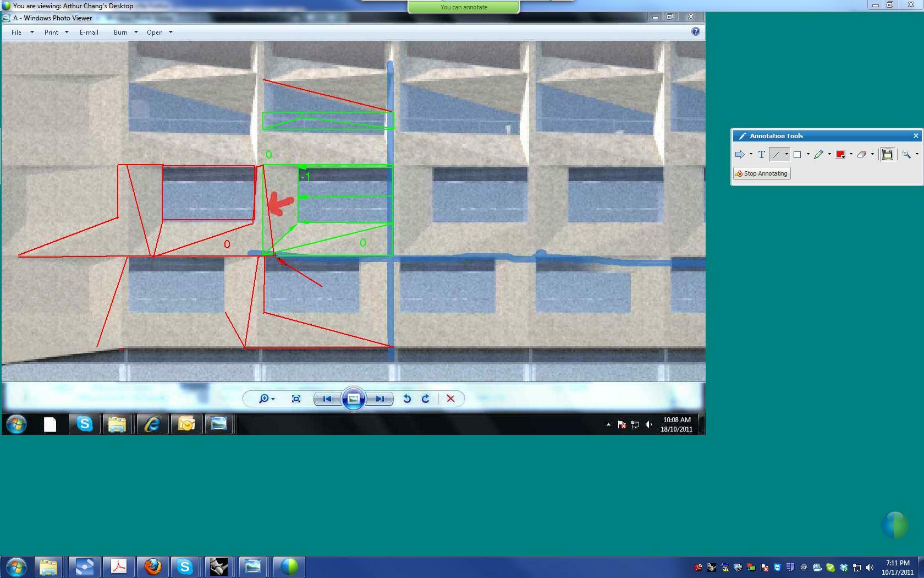This screenshot has height=578, width=924.
Task: Open the File menu in Photo Viewer
Action: 23,32
